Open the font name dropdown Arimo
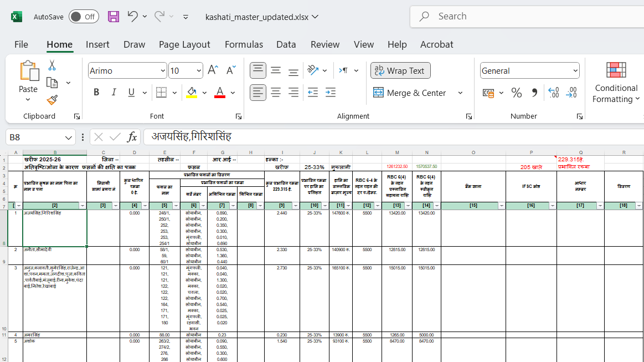Viewport: 644px width, 362px height. [163, 71]
